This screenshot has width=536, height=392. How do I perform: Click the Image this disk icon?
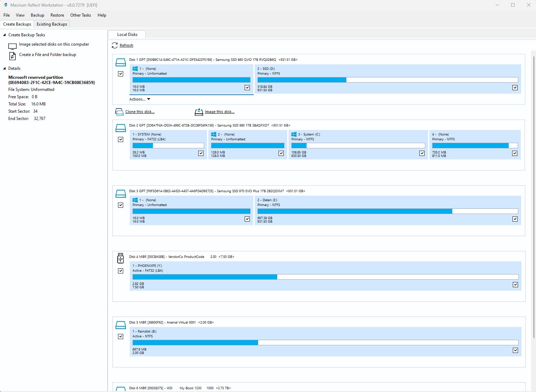point(199,112)
